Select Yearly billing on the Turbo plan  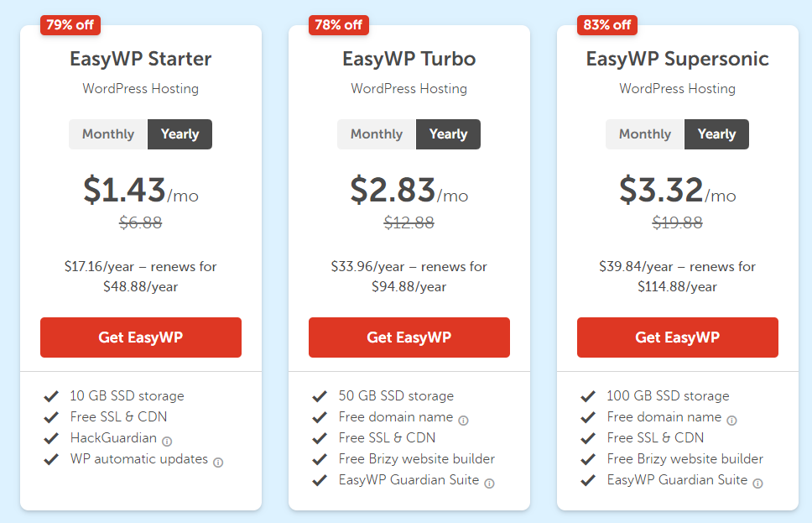pos(448,133)
